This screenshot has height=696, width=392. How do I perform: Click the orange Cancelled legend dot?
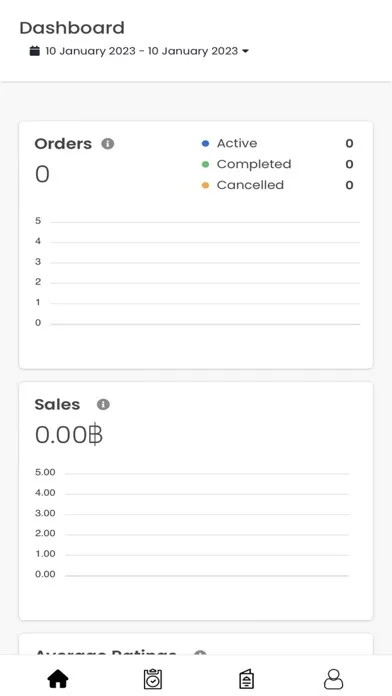tap(205, 185)
